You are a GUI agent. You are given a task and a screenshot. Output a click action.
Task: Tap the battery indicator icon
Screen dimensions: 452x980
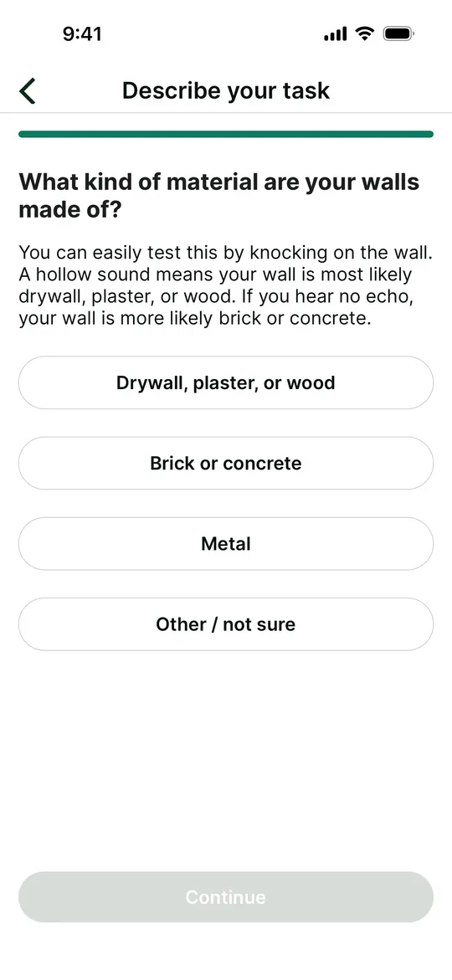(x=398, y=33)
